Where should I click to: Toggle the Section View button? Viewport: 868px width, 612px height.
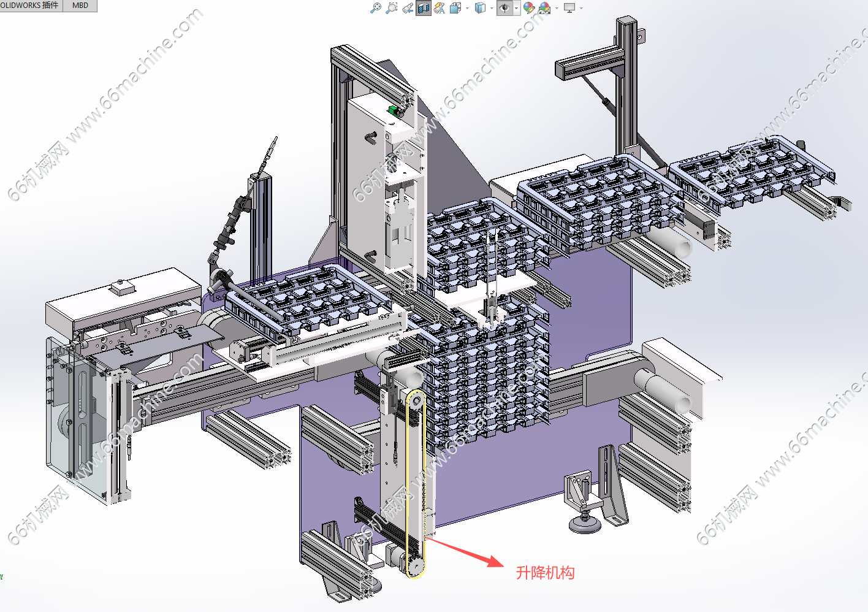423,8
